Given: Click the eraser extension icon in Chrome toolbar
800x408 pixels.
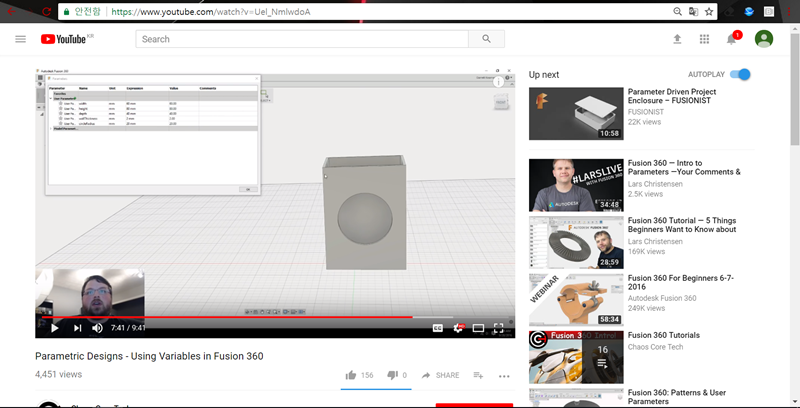Looking at the screenshot, I should click(x=730, y=11).
